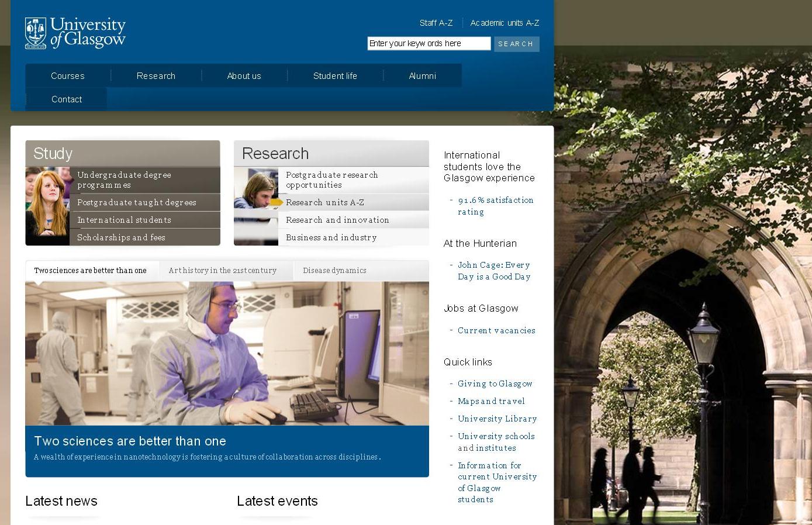Click the International students love Glasgow heading

point(489,167)
